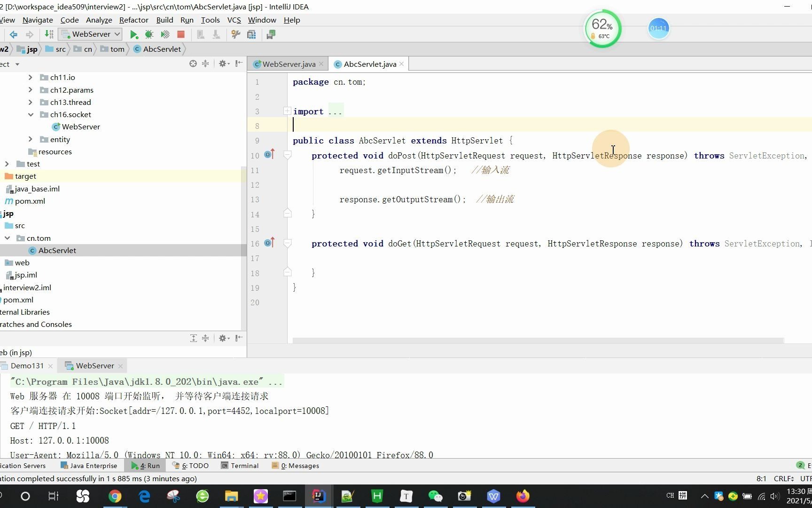
Task: Click the doGet override gutter icon
Action: (269, 243)
